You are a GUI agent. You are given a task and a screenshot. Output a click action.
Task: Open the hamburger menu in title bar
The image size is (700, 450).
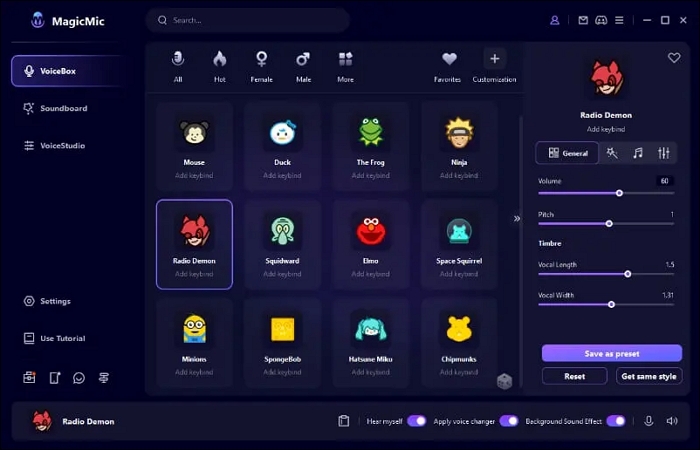point(620,20)
